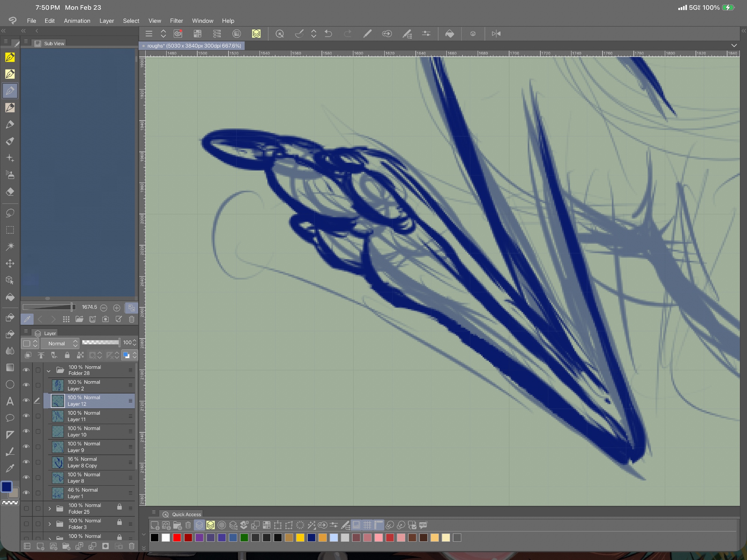Show Folder 25 via visibility box
Viewport: 747px width, 560px height.
[x=26, y=508]
